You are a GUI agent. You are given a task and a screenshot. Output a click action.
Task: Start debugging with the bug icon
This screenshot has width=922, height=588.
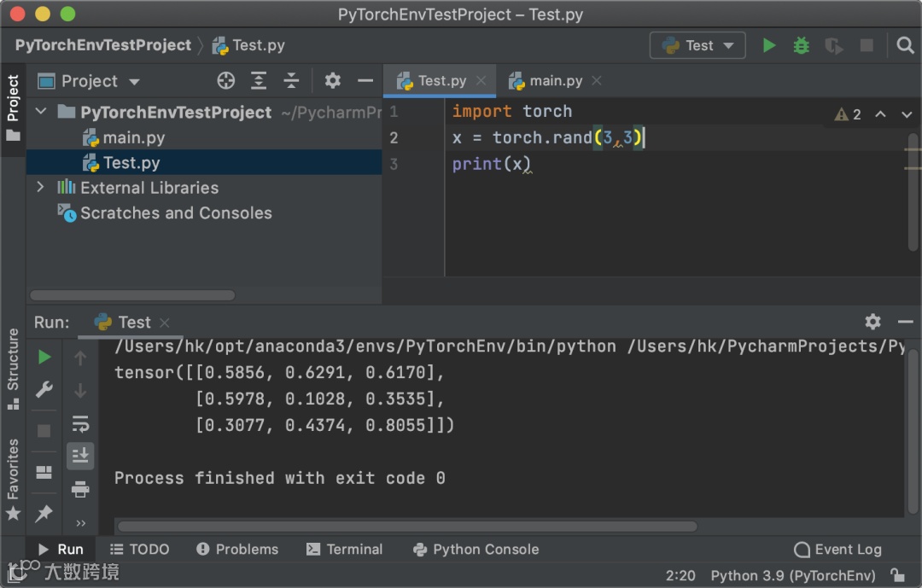[x=801, y=45]
